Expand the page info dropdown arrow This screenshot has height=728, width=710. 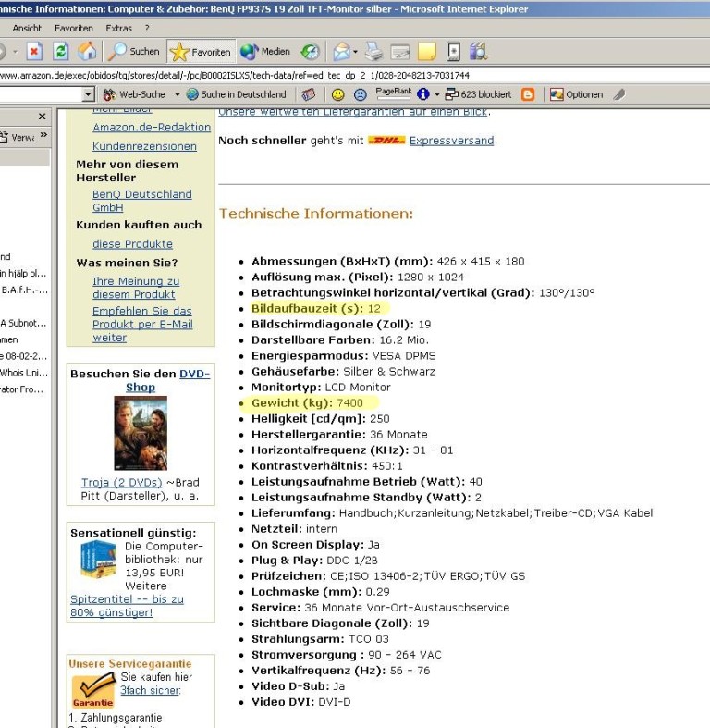point(437,94)
